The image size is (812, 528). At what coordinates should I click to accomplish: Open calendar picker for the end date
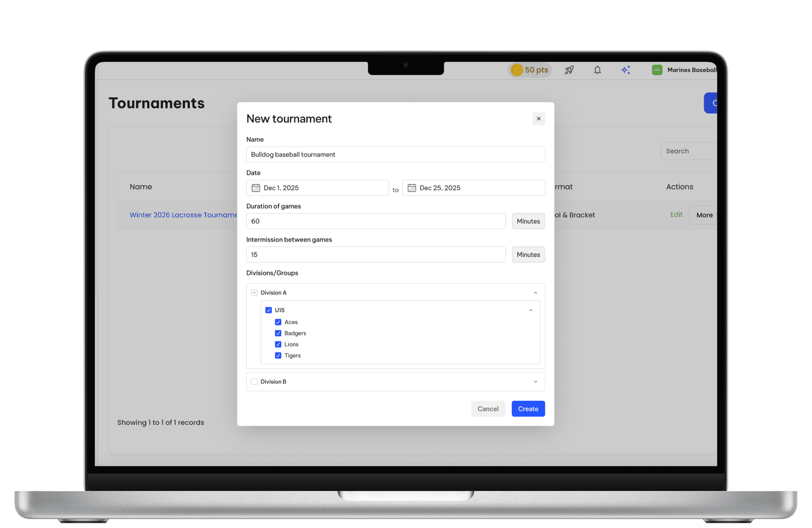[x=411, y=187]
